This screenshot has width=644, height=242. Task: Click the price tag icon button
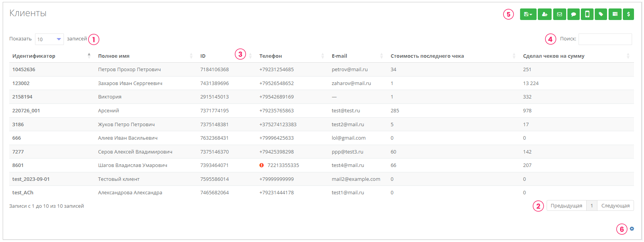pyautogui.click(x=601, y=14)
